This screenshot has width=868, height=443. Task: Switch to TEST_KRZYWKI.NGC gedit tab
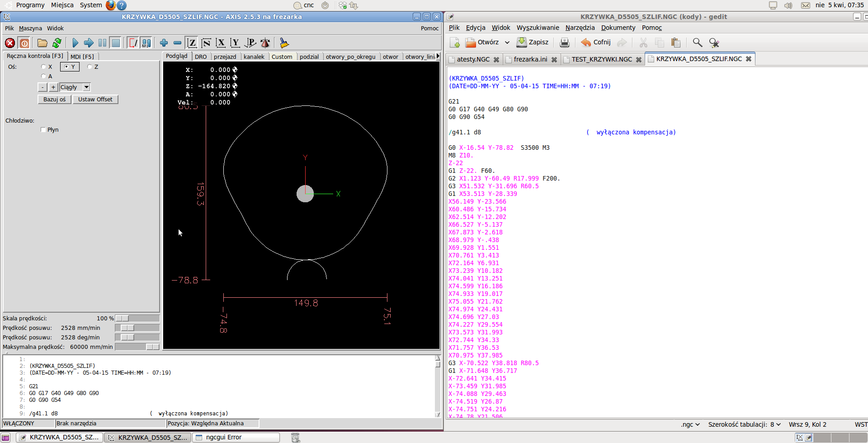(602, 59)
